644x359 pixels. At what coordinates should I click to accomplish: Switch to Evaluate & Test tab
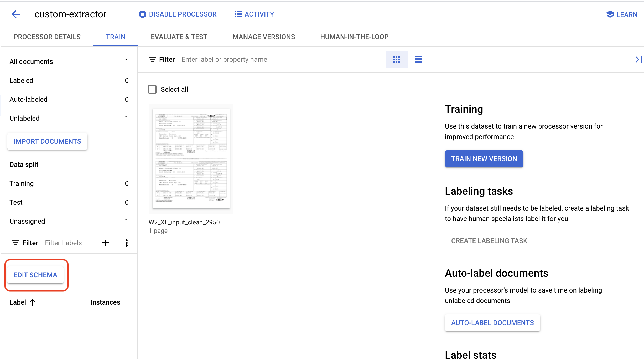click(178, 37)
